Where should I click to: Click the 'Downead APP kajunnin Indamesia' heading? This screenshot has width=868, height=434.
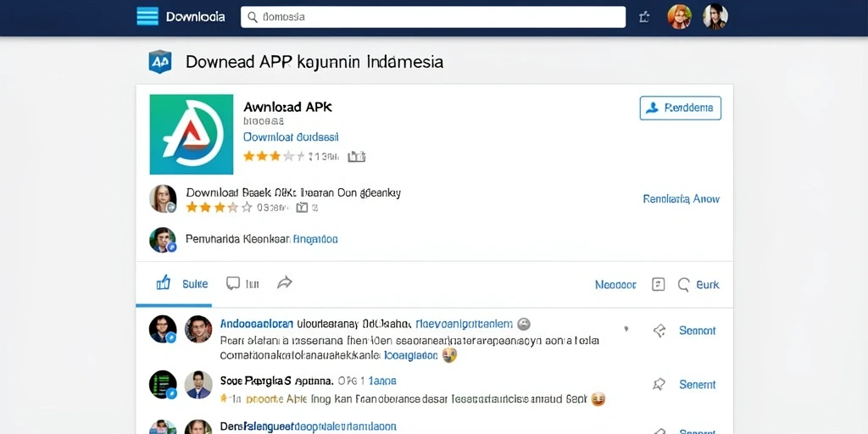[x=314, y=61]
